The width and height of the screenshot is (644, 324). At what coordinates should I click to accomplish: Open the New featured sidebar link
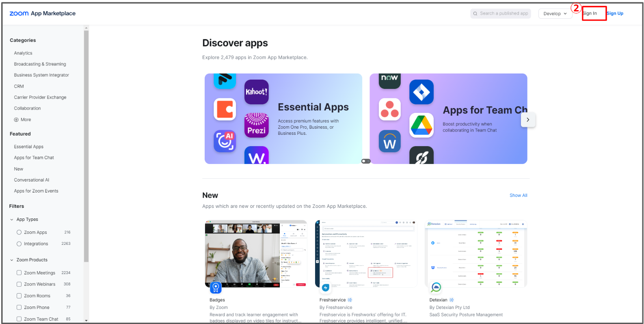(x=19, y=169)
